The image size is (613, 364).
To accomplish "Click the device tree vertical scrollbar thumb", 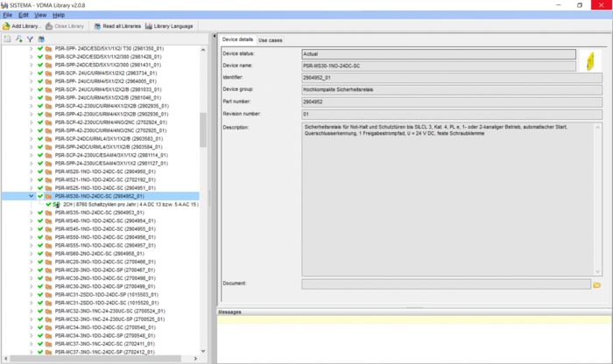I will tap(203, 129).
